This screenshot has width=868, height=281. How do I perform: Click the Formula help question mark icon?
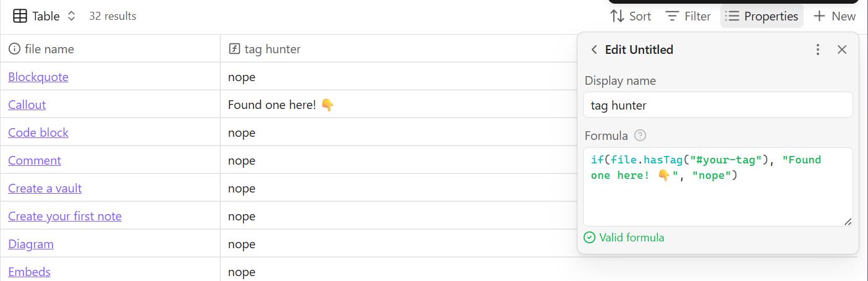[640, 136]
